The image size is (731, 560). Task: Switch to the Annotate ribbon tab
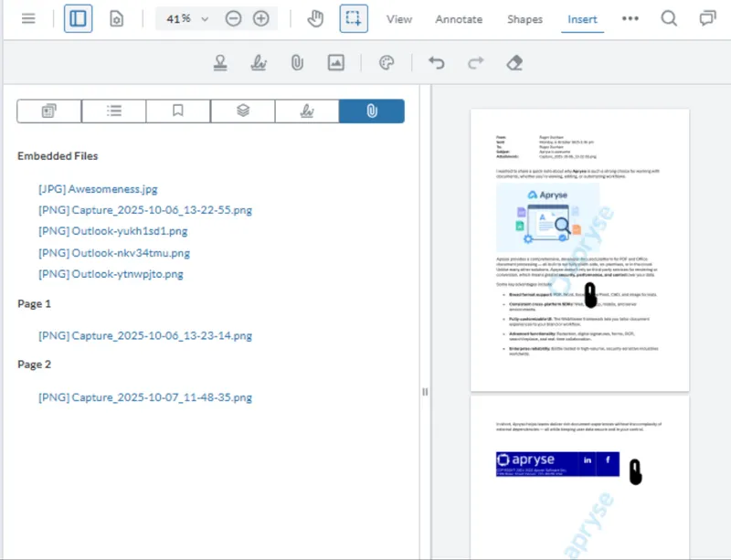tap(459, 19)
